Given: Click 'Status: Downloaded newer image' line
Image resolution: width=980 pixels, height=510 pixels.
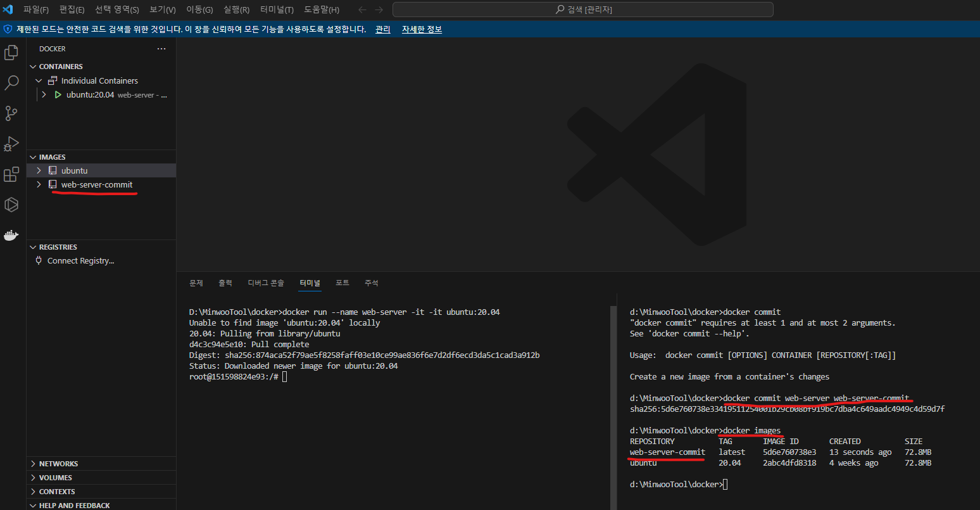Looking at the screenshot, I should 294,366.
